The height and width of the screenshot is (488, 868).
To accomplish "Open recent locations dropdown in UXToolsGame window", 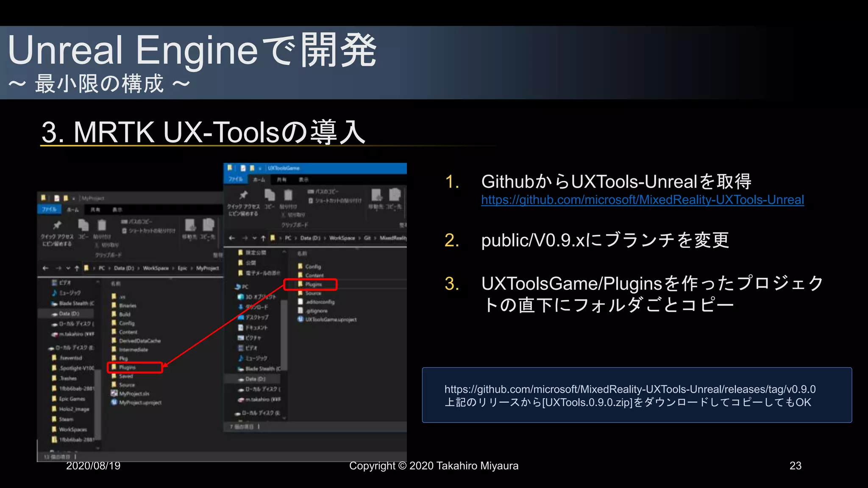I will 254,238.
